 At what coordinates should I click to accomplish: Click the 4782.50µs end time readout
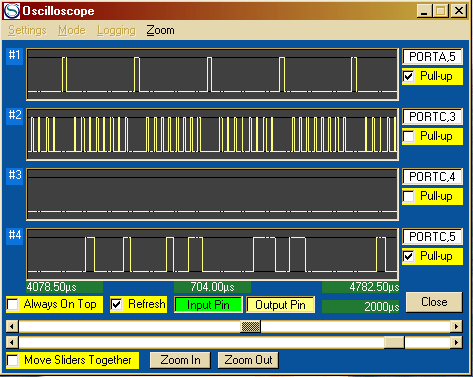(x=361, y=287)
